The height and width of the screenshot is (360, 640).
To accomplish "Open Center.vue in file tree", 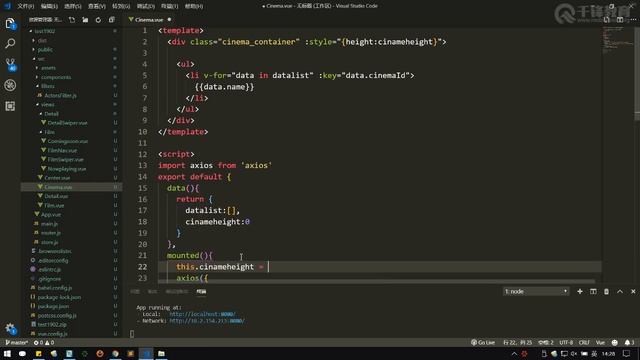I will click(x=57, y=178).
